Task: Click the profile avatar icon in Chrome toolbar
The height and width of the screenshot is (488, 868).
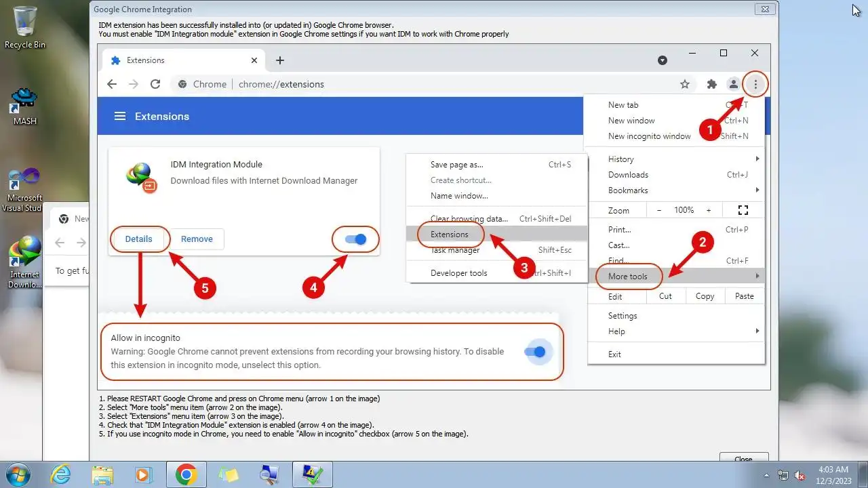Action: click(733, 84)
